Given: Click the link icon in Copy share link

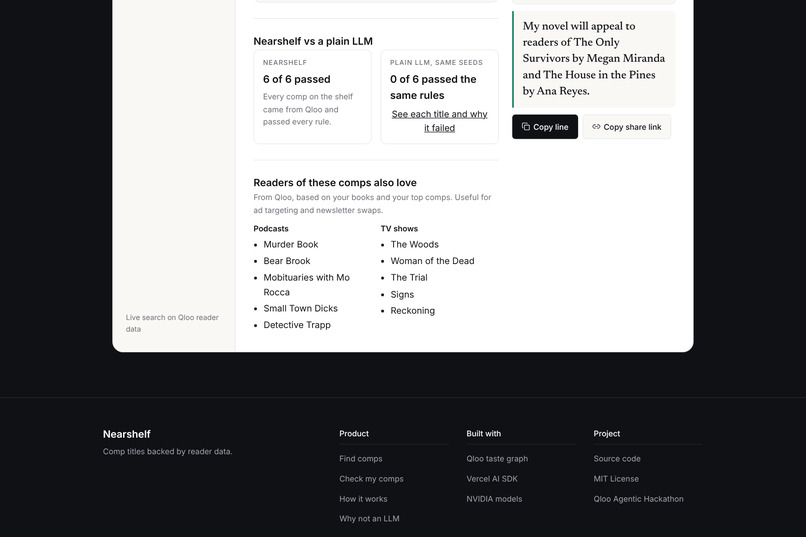Looking at the screenshot, I should point(596,126).
